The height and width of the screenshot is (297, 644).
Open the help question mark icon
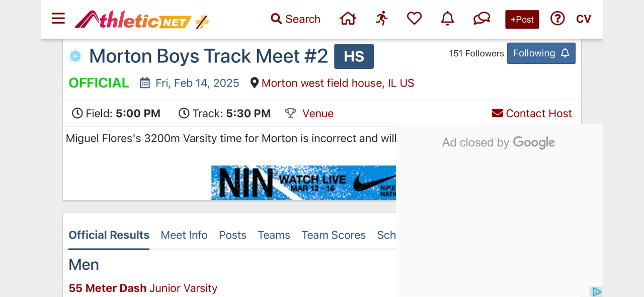[557, 19]
